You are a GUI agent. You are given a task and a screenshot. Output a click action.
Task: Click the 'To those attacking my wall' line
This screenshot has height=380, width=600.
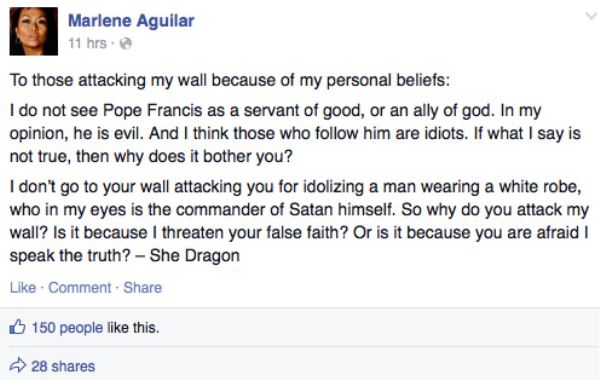tap(230, 80)
